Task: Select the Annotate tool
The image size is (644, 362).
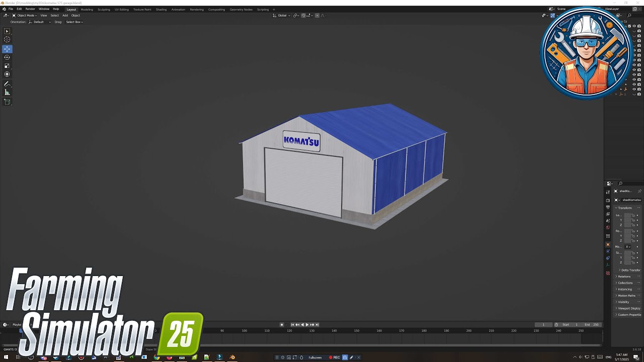Action: tap(7, 84)
